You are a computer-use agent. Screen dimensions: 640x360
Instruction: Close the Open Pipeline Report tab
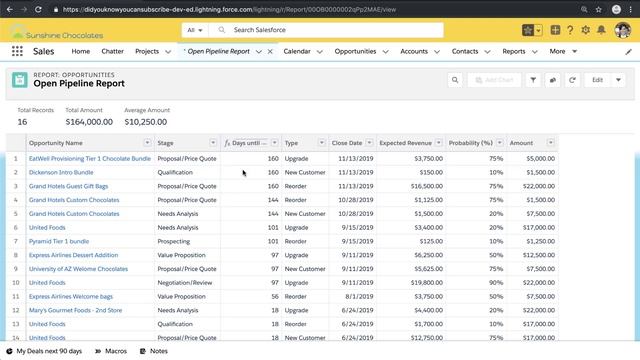(270, 51)
